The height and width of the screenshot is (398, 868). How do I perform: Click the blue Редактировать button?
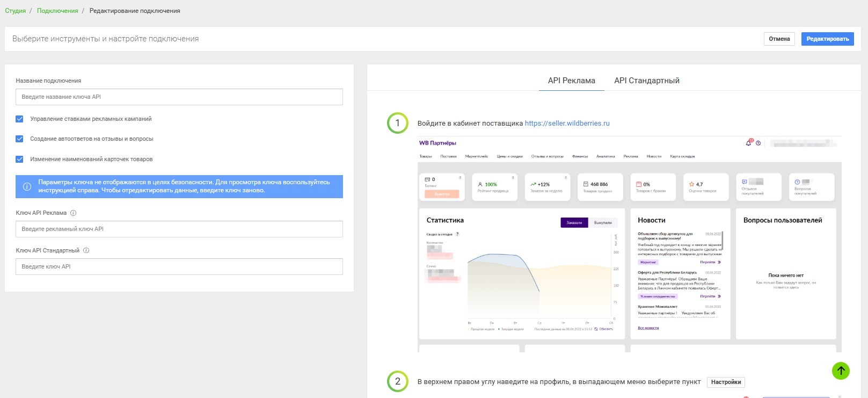click(x=827, y=39)
